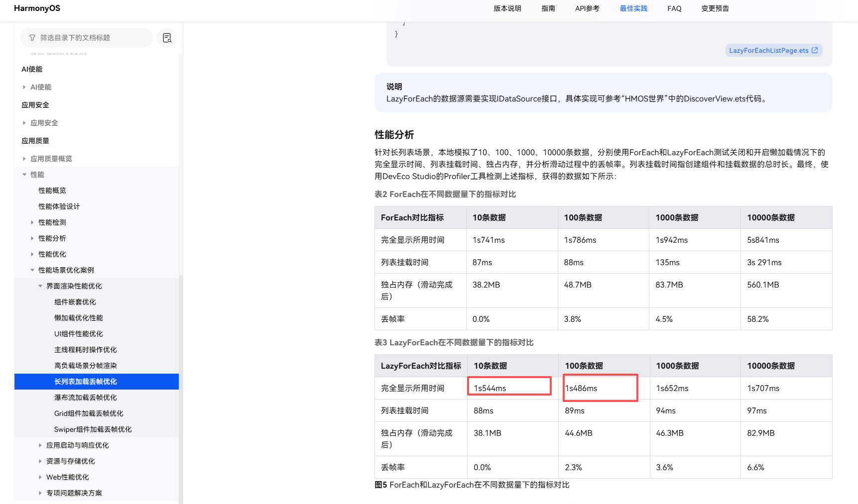Click the 表2 ForEach table caption
858x504 pixels.
click(x=445, y=194)
